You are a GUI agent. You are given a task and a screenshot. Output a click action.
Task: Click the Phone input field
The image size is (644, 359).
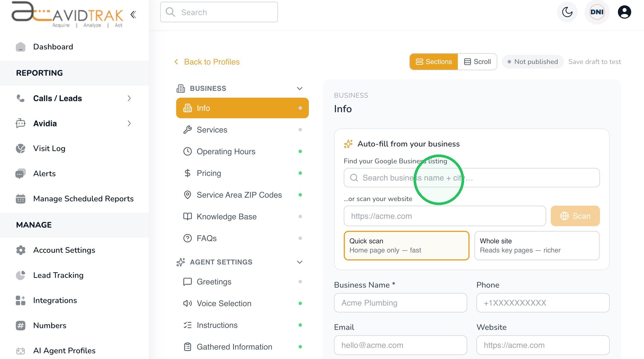(543, 303)
